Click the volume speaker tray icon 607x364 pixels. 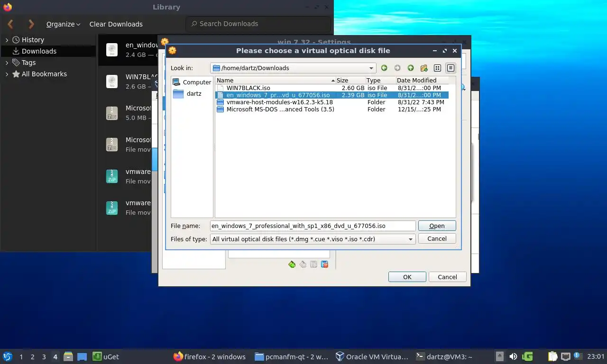coord(514,356)
